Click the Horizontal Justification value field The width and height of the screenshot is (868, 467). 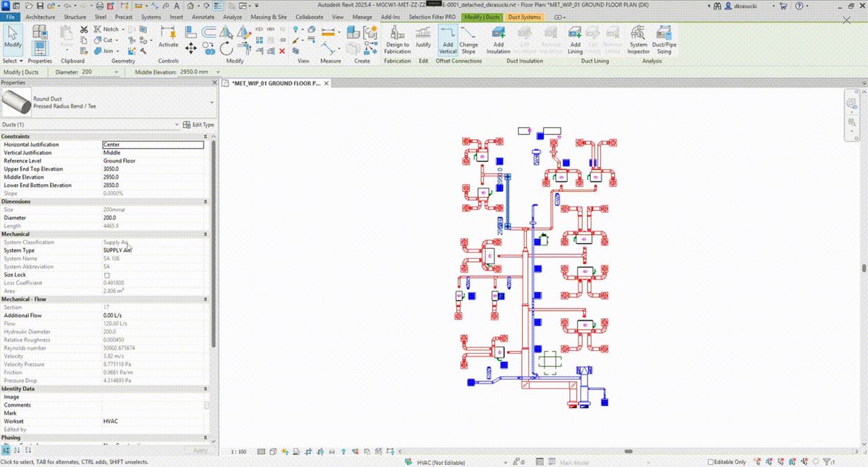click(x=153, y=145)
